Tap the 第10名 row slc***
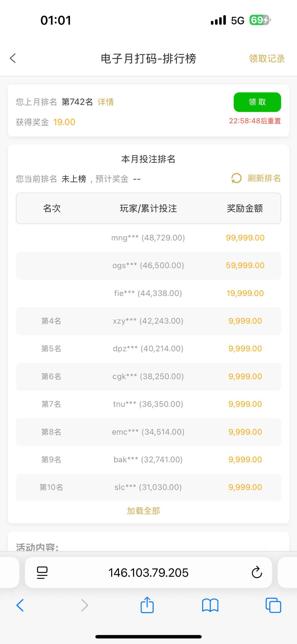Viewport: 297px width, 644px height. pyautogui.click(x=148, y=487)
